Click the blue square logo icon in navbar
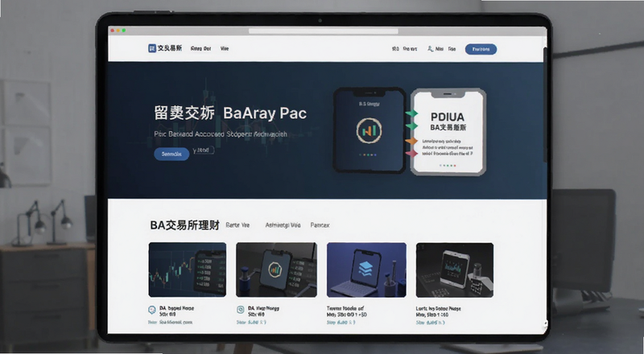 coord(152,48)
